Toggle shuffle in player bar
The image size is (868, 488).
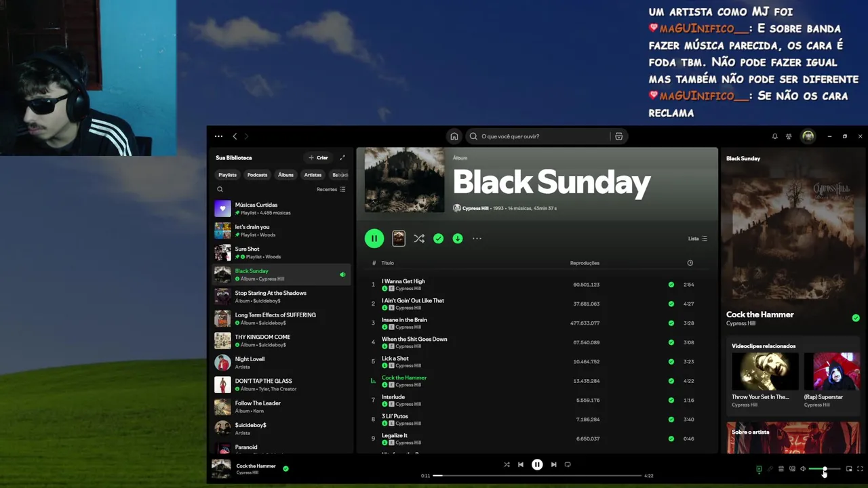coord(507,464)
